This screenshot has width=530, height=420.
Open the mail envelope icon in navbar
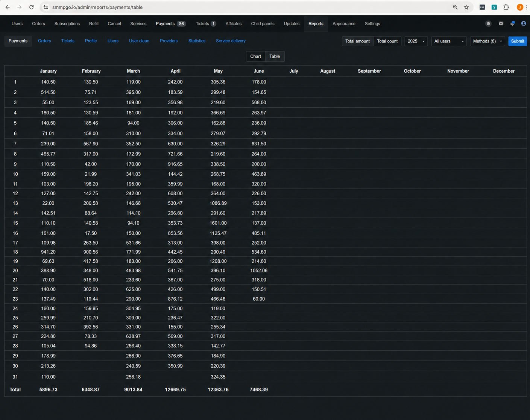[x=501, y=23]
